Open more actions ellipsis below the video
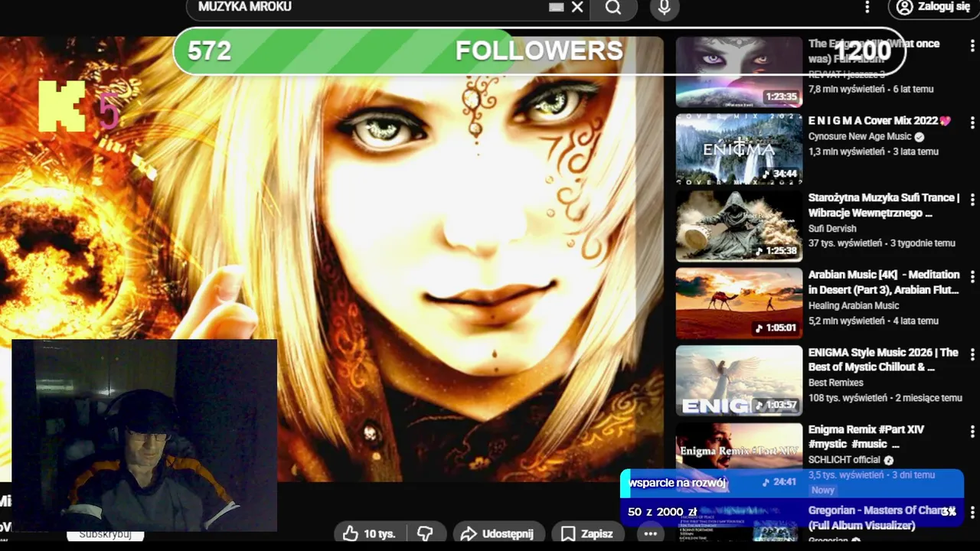Screen dimensions: 980x551 650,533
